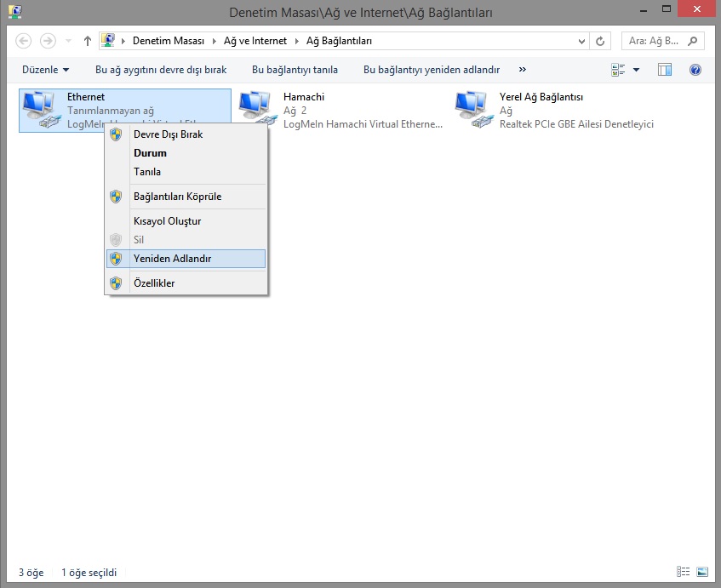
Task: Expand arrow after Ağ ve Internet breadcrumb
Action: [x=296, y=41]
